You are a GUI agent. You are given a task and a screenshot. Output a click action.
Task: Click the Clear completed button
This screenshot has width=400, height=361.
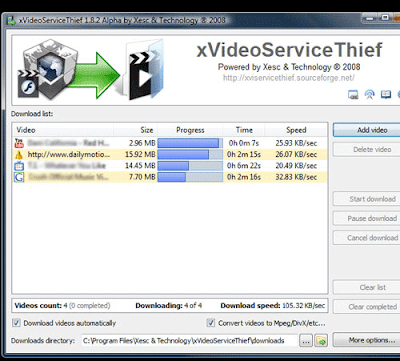[x=366, y=307]
